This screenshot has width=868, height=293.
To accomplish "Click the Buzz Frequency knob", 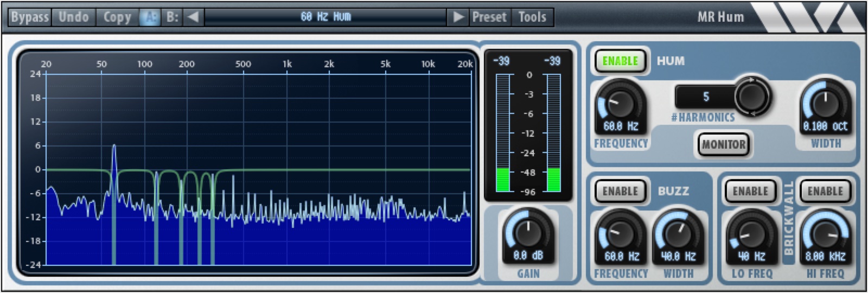I will [x=619, y=232].
